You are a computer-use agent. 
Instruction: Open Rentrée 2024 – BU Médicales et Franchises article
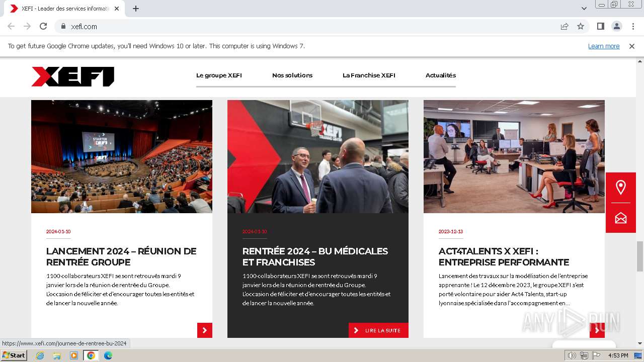(x=315, y=256)
